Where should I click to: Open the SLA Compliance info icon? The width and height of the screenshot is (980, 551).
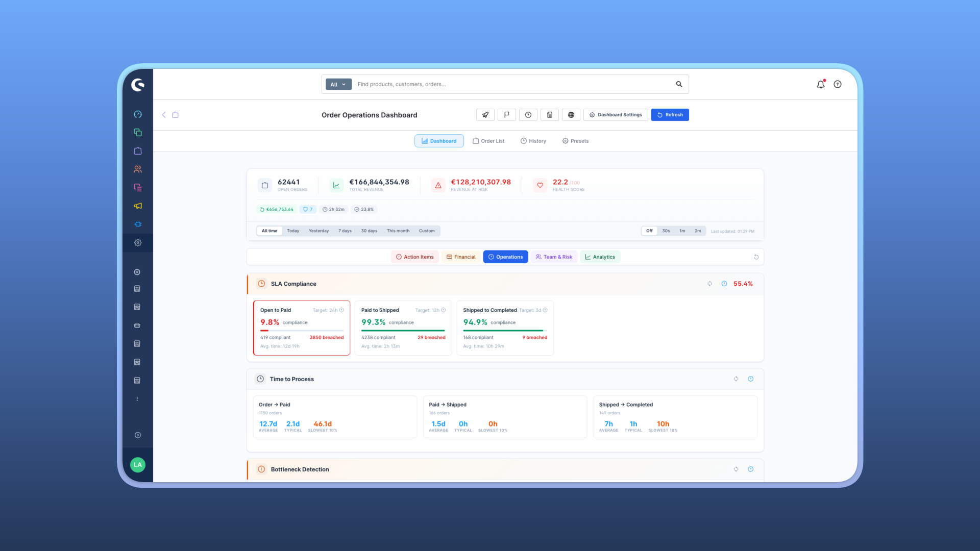(x=724, y=284)
